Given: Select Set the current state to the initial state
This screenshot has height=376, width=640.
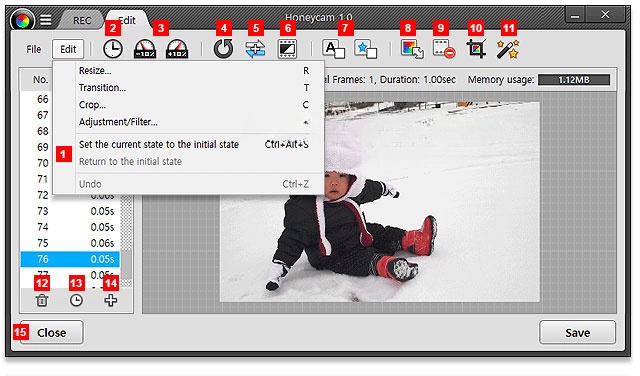Looking at the screenshot, I should tap(194, 145).
